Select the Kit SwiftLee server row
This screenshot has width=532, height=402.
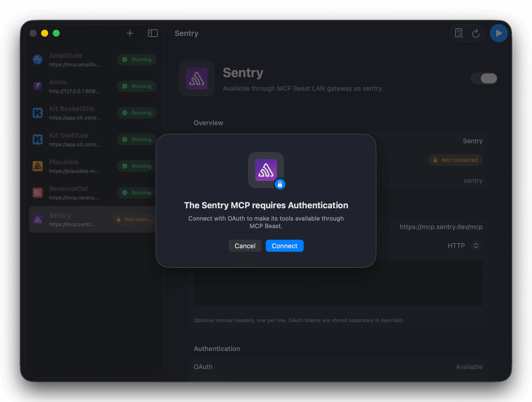94,139
